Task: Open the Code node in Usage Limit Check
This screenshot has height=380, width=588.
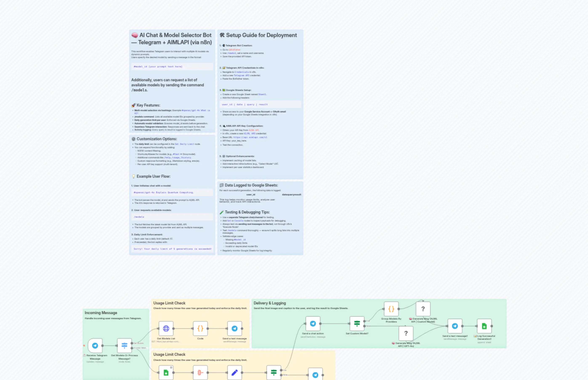Action: pos(200,329)
